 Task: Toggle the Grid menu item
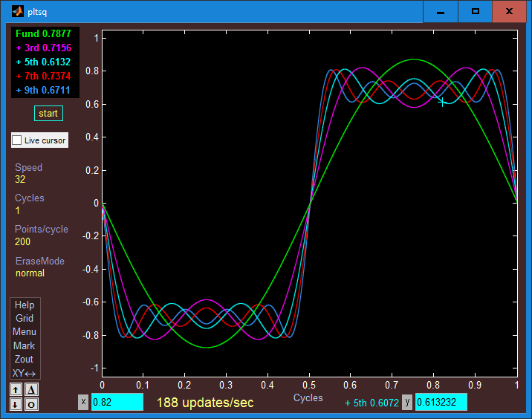click(25, 318)
